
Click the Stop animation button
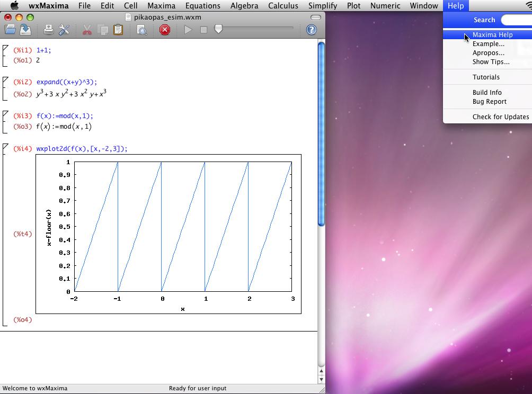tap(203, 30)
